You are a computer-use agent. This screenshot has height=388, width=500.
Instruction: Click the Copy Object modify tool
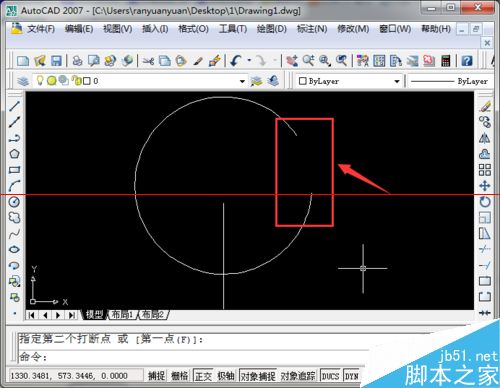tap(485, 122)
